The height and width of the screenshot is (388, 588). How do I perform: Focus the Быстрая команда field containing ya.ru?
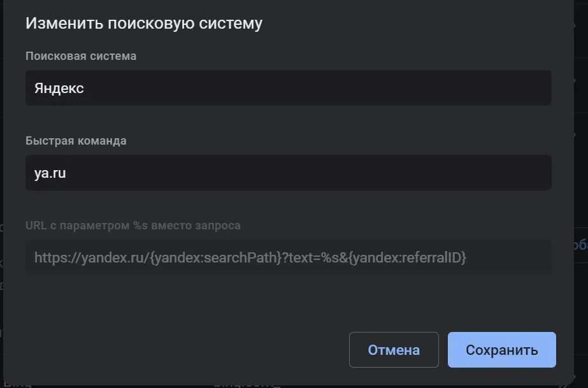pos(289,173)
